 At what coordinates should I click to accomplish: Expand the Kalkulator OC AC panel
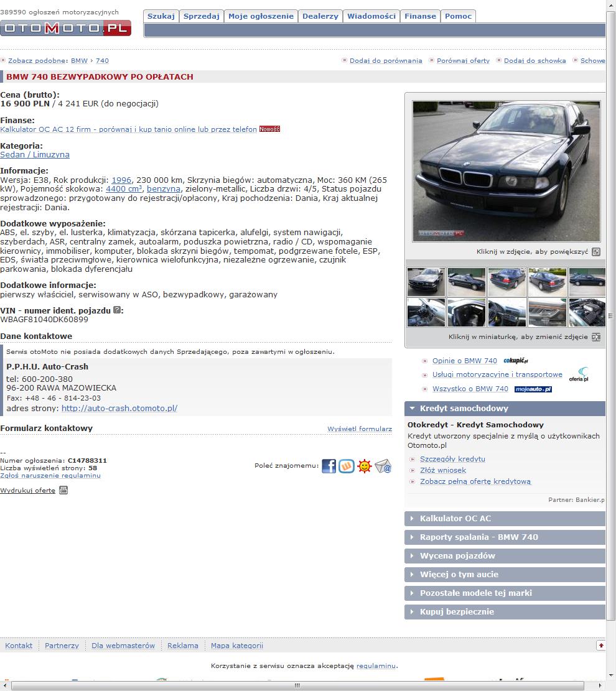(505, 519)
